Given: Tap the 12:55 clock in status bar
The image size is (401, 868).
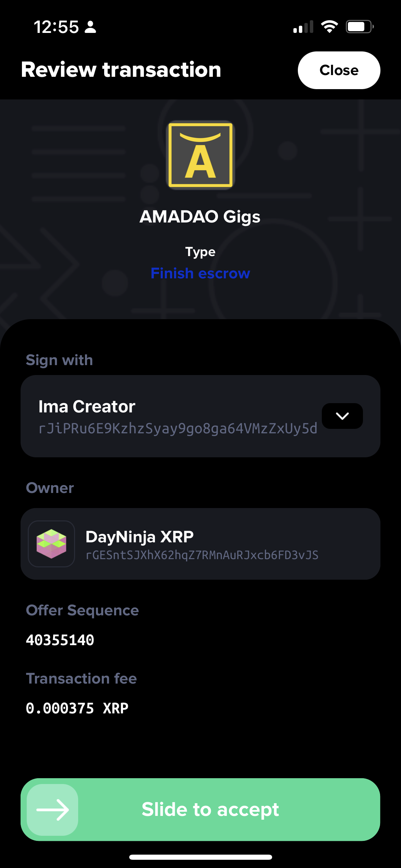Looking at the screenshot, I should coord(56,27).
